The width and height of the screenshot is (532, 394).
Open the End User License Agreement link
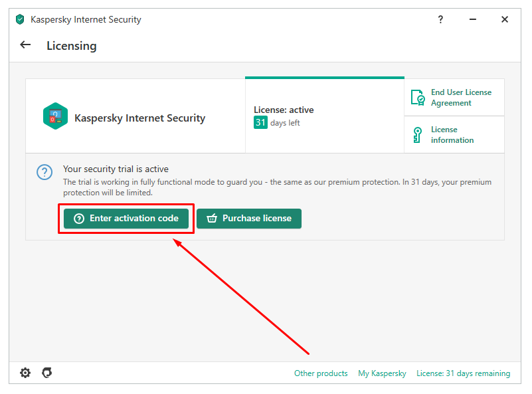461,98
